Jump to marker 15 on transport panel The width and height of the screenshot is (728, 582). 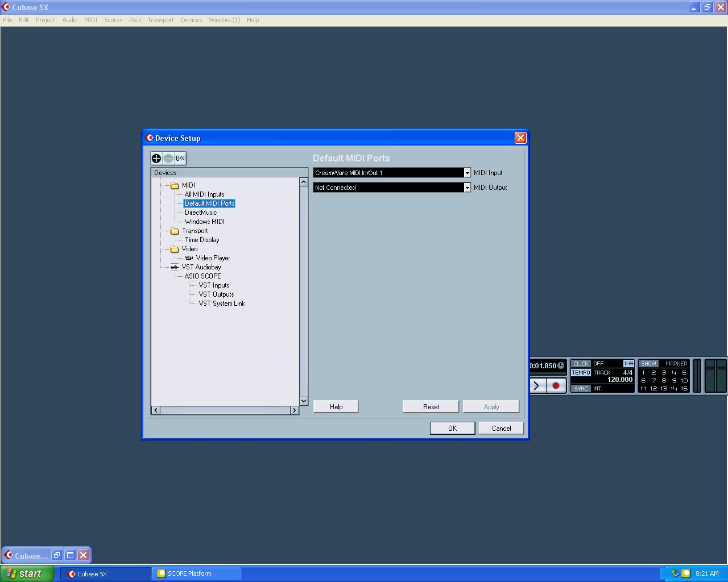pos(684,389)
